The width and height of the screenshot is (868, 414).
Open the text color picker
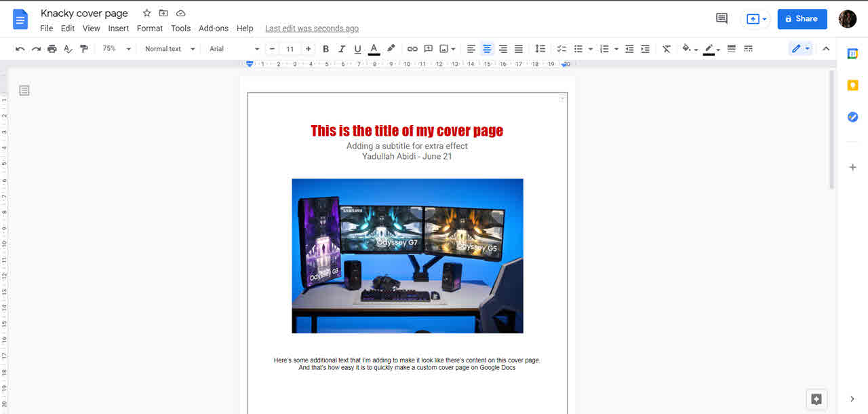pos(374,49)
